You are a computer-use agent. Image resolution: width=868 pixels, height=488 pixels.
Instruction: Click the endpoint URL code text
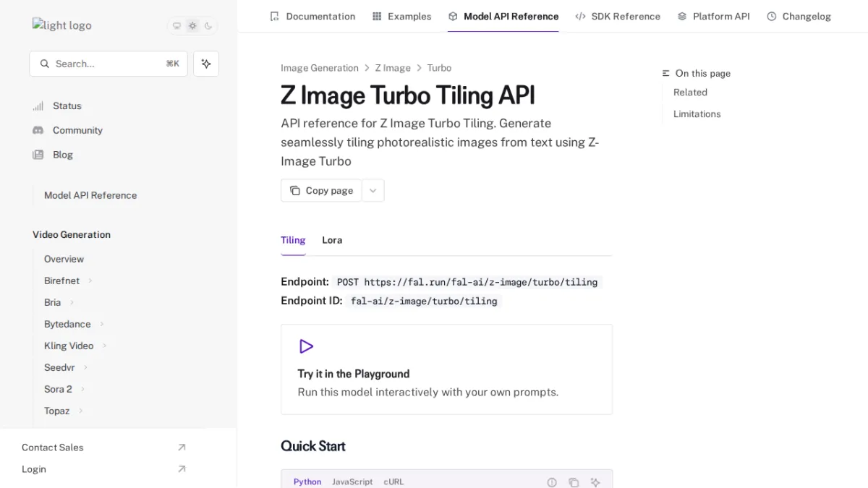click(x=467, y=283)
